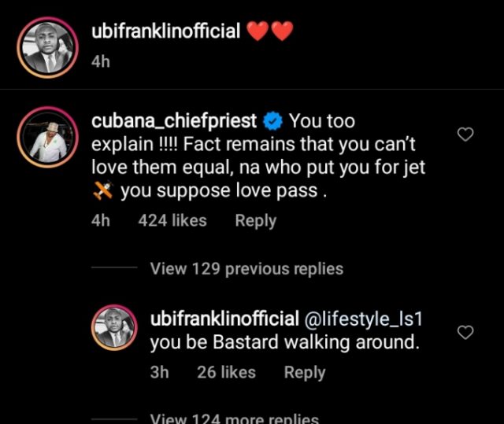View the 424 likes list
Image resolution: width=504 pixels, height=424 pixels.
click(172, 221)
